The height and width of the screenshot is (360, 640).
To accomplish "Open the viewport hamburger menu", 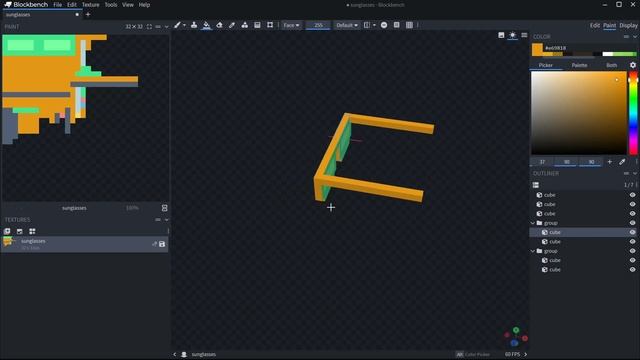I will [x=524, y=35].
